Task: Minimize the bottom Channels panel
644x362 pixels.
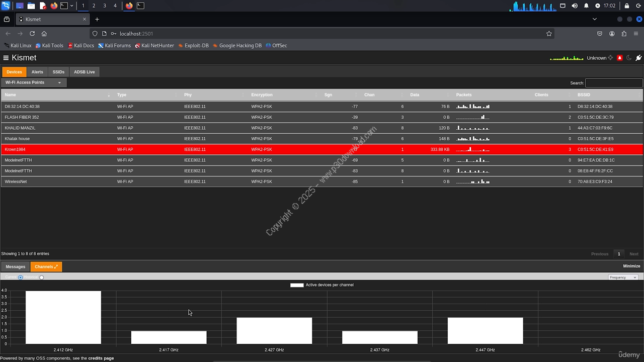Action: pyautogui.click(x=631, y=266)
